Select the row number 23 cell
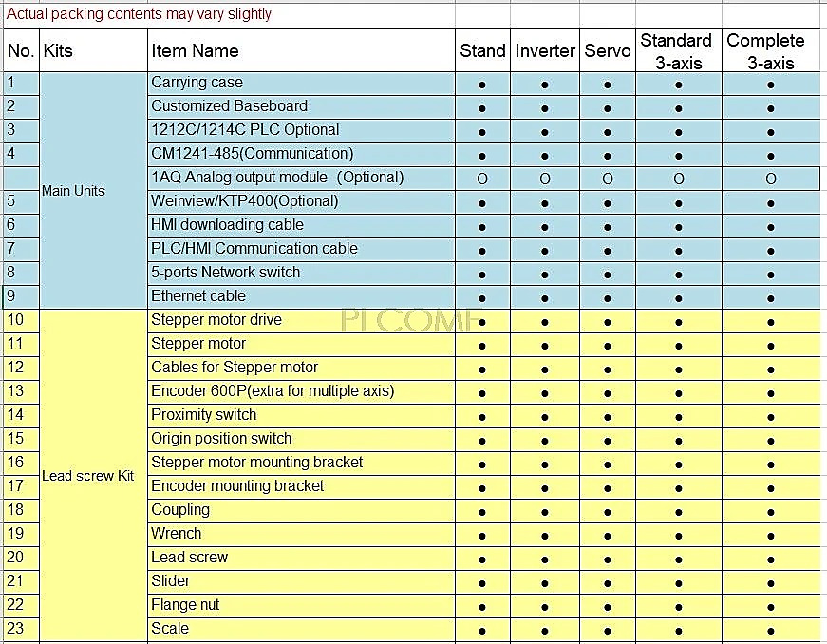The image size is (827, 644). 21,629
